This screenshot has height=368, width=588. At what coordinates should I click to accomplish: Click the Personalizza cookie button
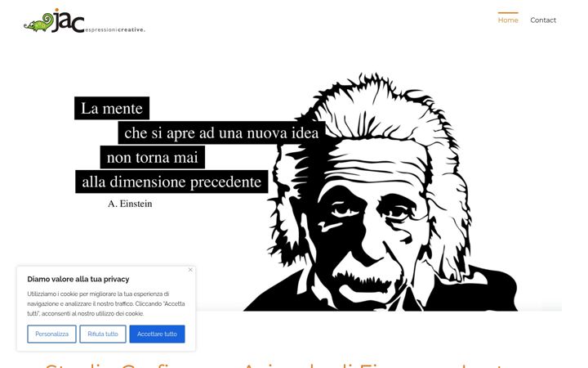pyautogui.click(x=51, y=334)
